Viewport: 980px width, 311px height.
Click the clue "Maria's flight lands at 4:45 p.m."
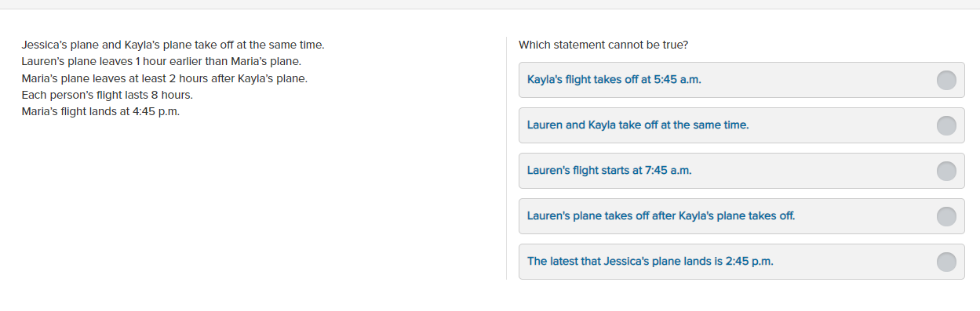[100, 111]
